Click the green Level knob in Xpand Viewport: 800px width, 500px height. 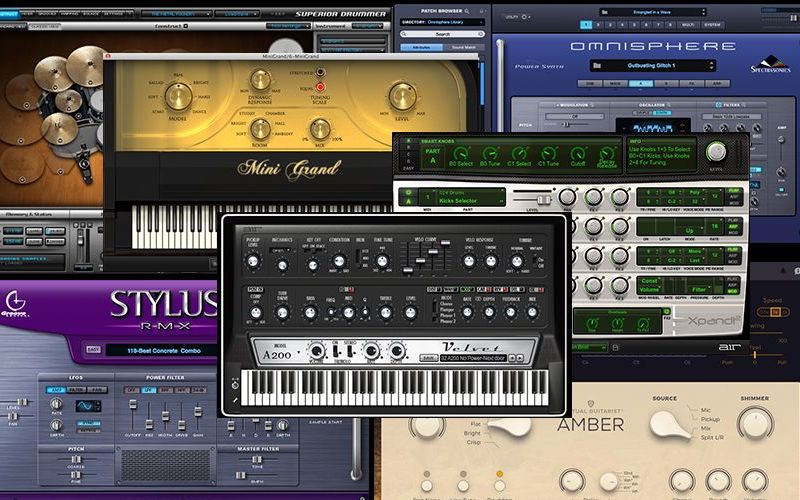click(716, 152)
